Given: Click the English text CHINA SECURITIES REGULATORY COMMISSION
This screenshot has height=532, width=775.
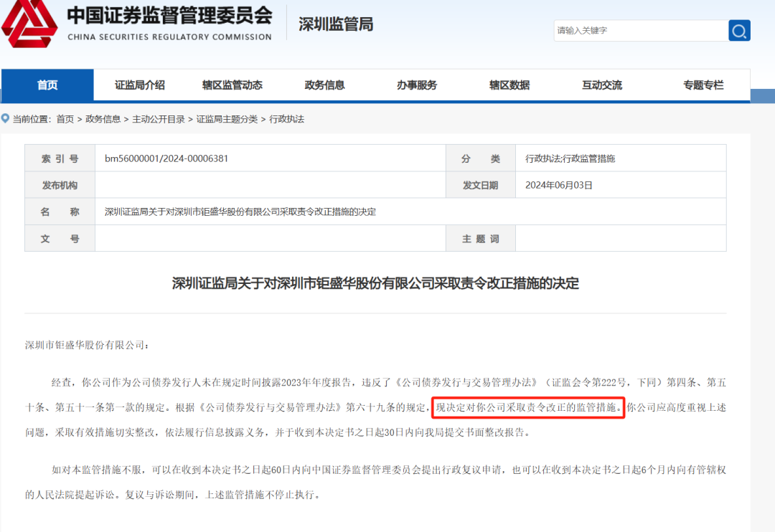Looking at the screenshot, I should tap(169, 37).
